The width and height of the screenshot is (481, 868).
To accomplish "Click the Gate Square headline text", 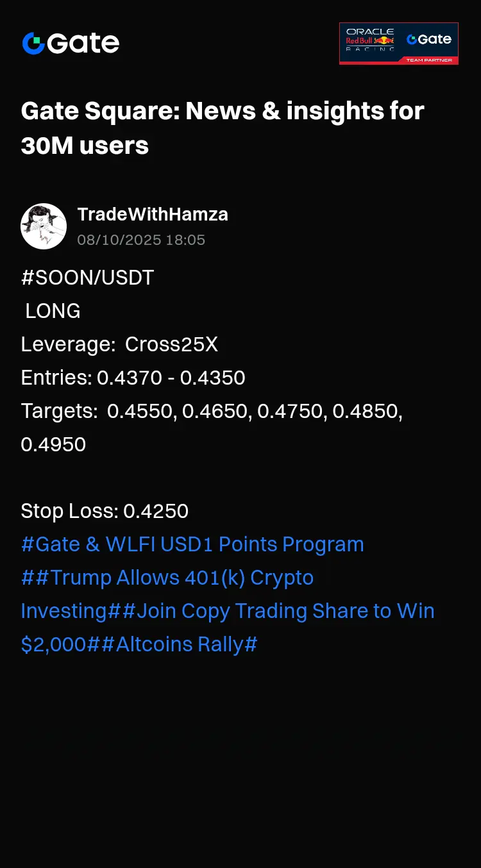I will [x=223, y=128].
